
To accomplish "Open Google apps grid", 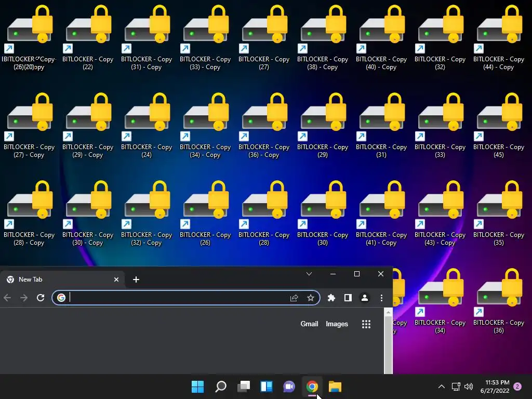I will [366, 324].
